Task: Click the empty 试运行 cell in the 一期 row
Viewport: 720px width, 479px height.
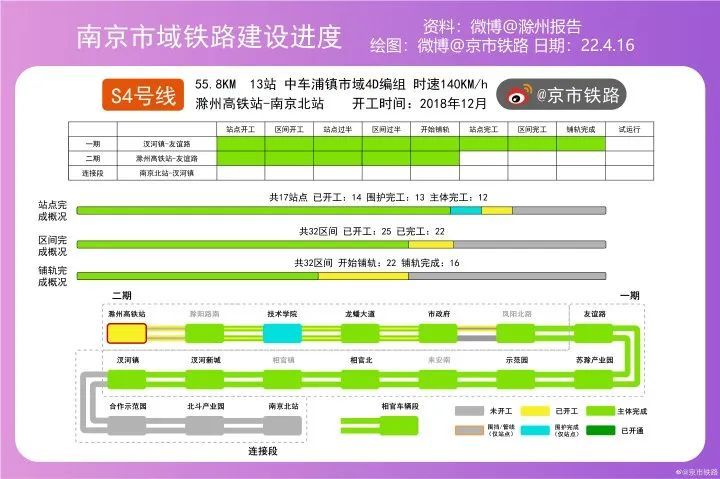Action: click(x=630, y=144)
